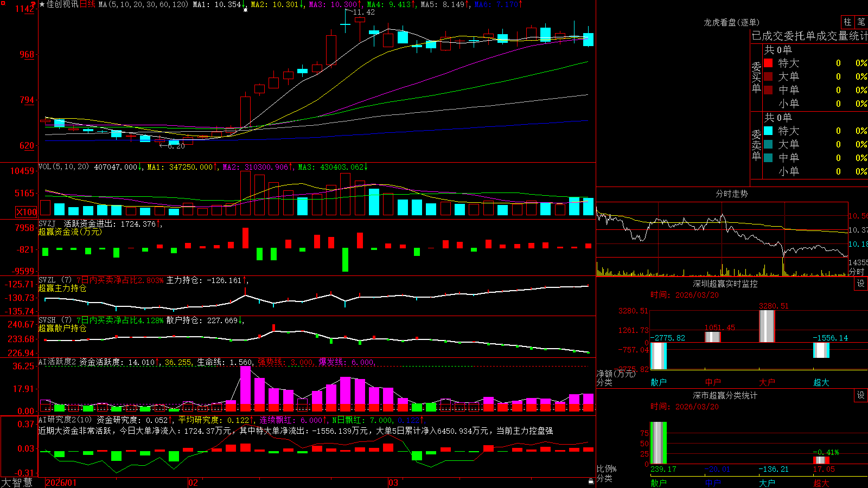Open MA(5,10,20,30,60,120) indicator parameters
Image resolution: width=868 pixels, height=488 pixels.
[143, 4]
